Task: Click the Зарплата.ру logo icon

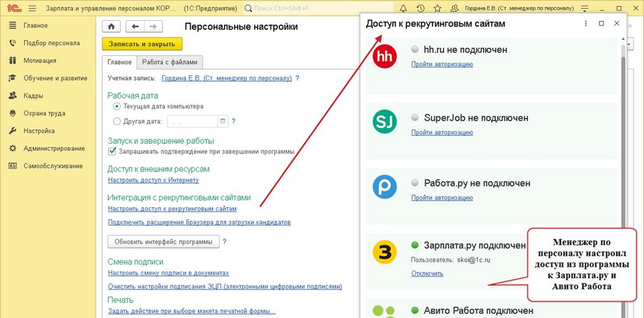Action: [x=384, y=252]
